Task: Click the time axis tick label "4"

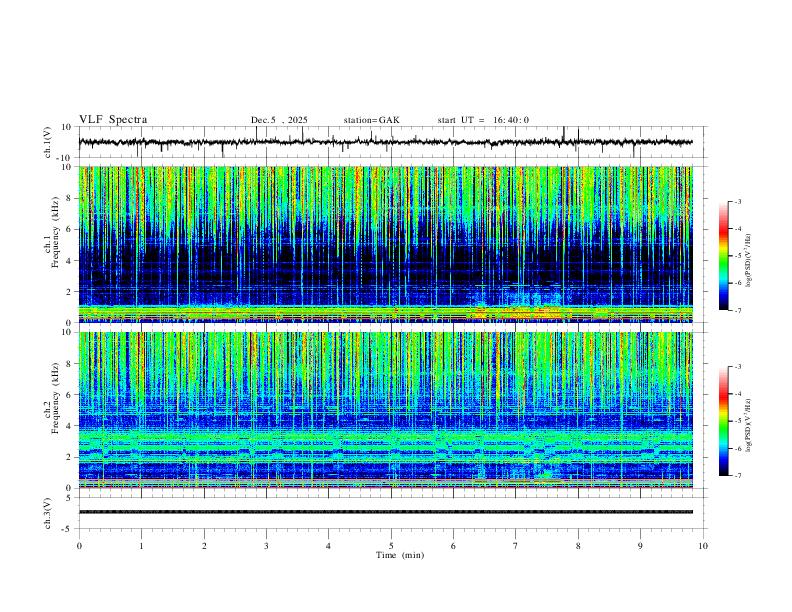Action: click(328, 546)
